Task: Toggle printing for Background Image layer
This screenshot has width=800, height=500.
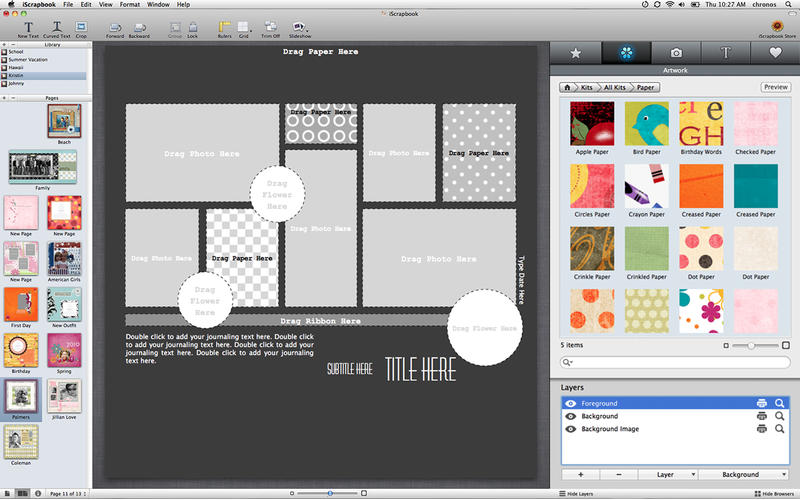Action: click(761, 429)
